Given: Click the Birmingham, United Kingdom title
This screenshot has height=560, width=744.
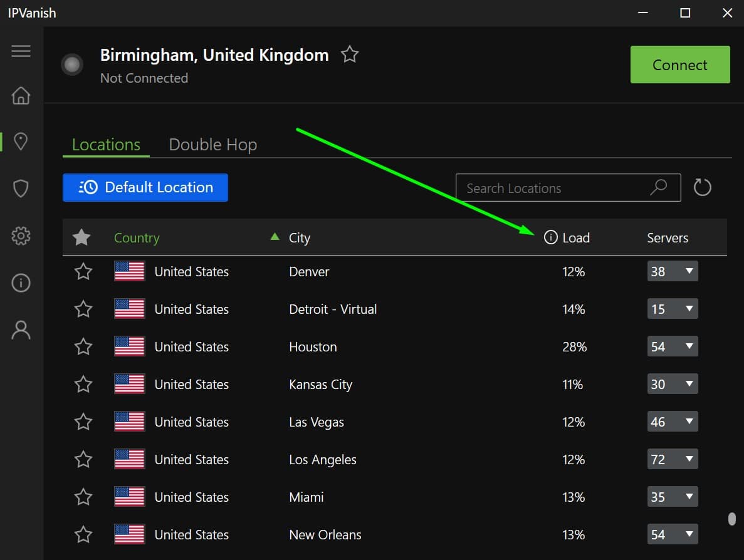Looking at the screenshot, I should click(x=214, y=55).
